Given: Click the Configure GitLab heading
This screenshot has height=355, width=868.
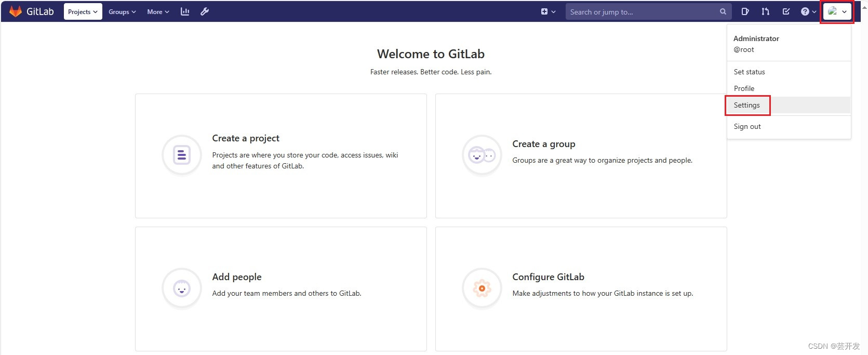Looking at the screenshot, I should 548,277.
